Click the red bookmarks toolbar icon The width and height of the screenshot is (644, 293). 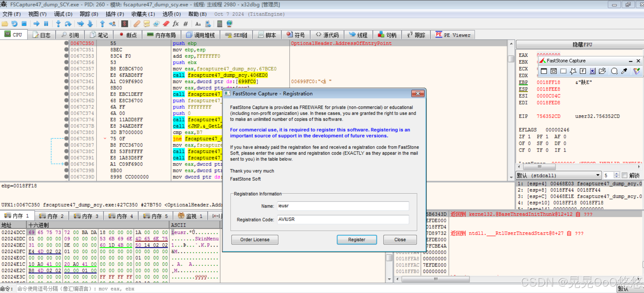coord(166,24)
